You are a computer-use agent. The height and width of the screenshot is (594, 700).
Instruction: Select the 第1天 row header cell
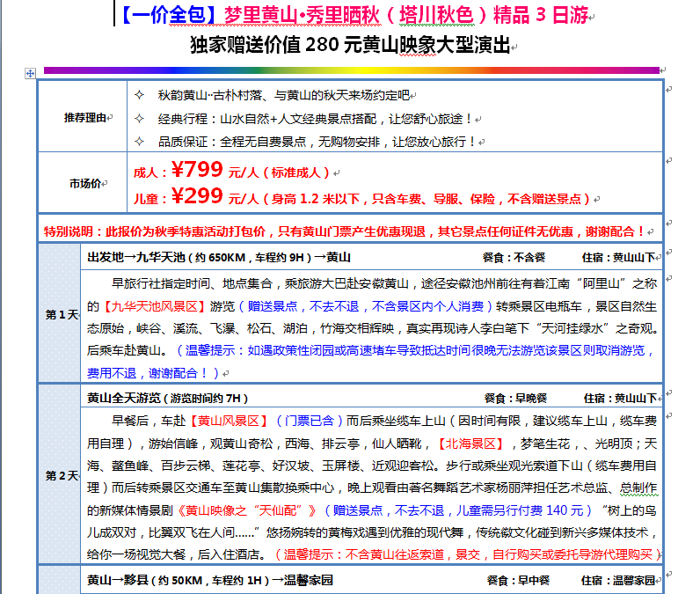tap(62, 314)
